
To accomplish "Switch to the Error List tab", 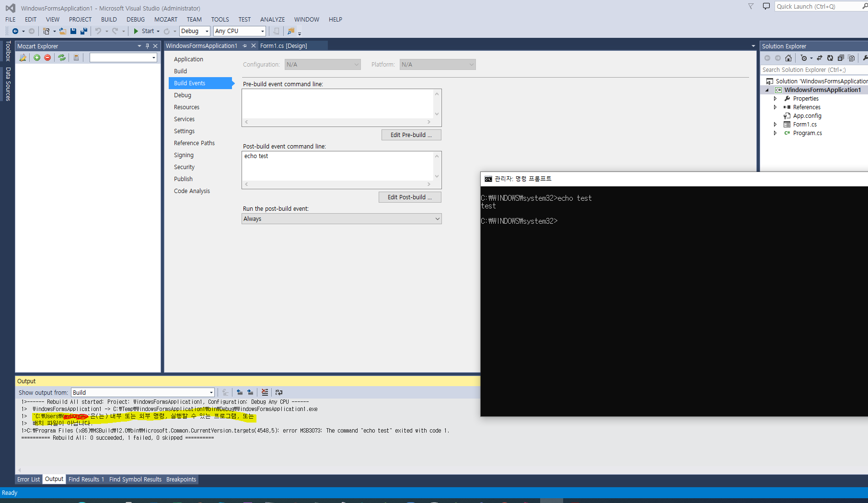I will [29, 480].
